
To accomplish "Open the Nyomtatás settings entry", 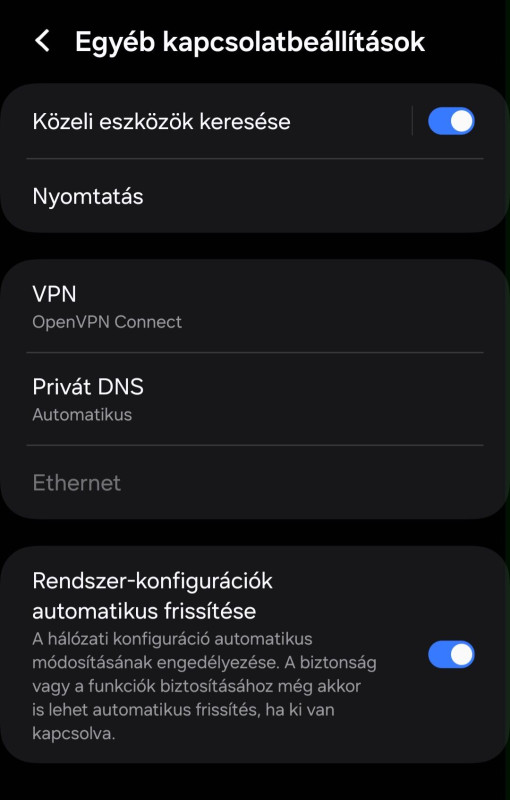I will coord(255,196).
